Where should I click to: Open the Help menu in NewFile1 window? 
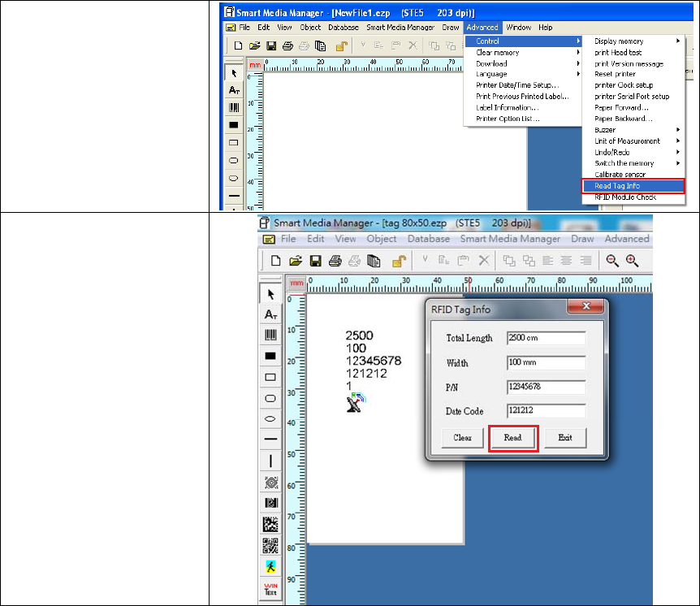545,28
